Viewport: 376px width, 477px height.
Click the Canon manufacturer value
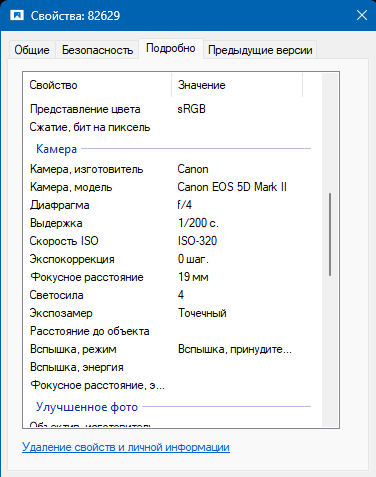(x=193, y=169)
